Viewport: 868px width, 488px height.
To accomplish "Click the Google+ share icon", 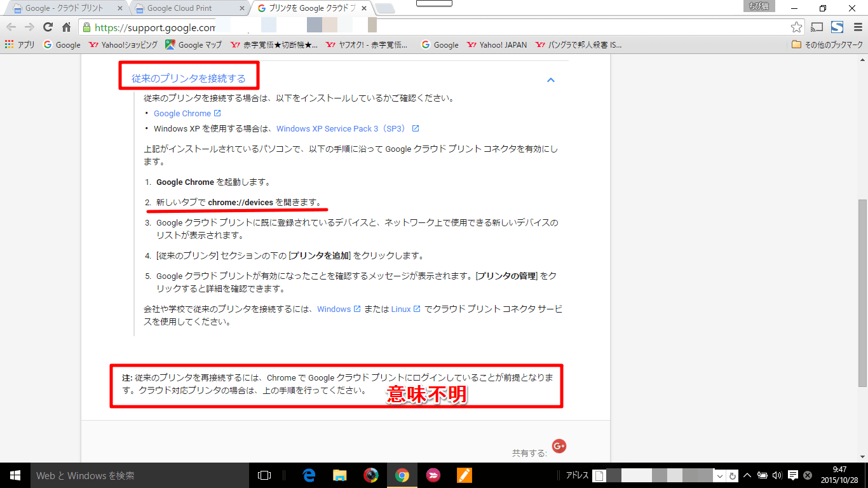I will [x=559, y=447].
